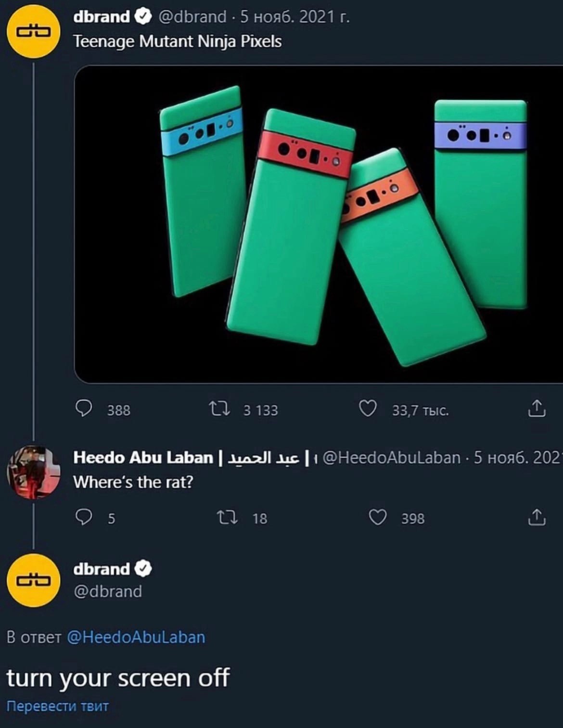
Task: Open the @dbrand handle in top tweet
Action: 192,17
